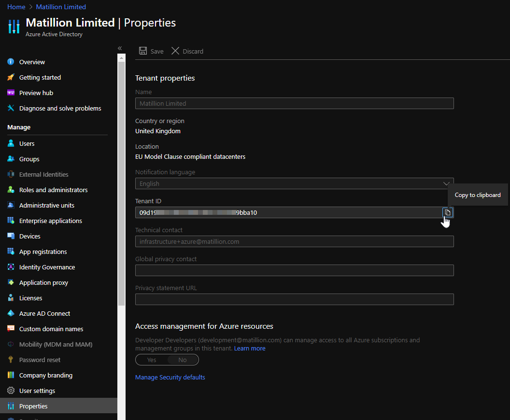
Task: Select the Licenses menu item
Action: point(30,298)
